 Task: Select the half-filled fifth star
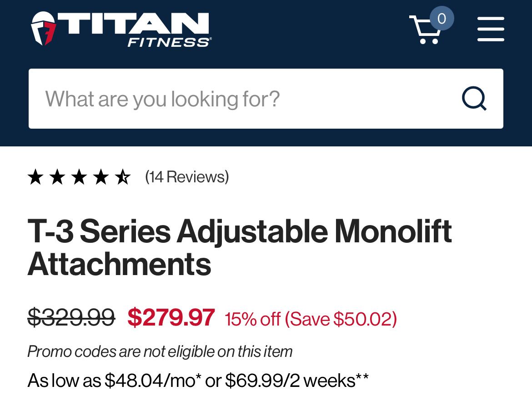point(123,176)
